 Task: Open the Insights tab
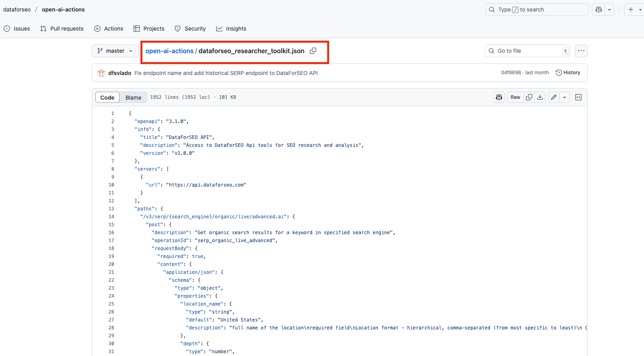[x=231, y=29]
